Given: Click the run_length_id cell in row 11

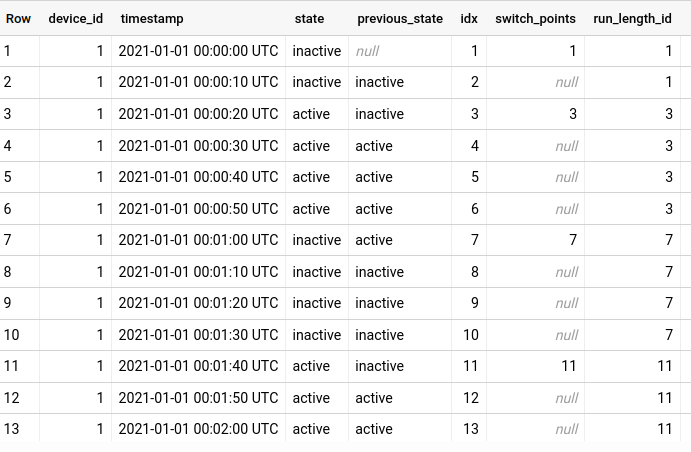Looking at the screenshot, I should 665,366.
